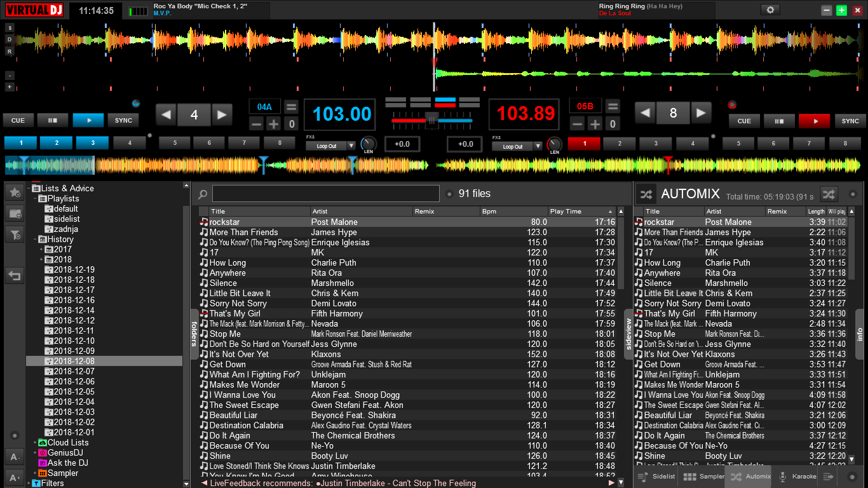Viewport: 868px width, 488px height.
Task: Toggle left deck play button
Action: (88, 120)
